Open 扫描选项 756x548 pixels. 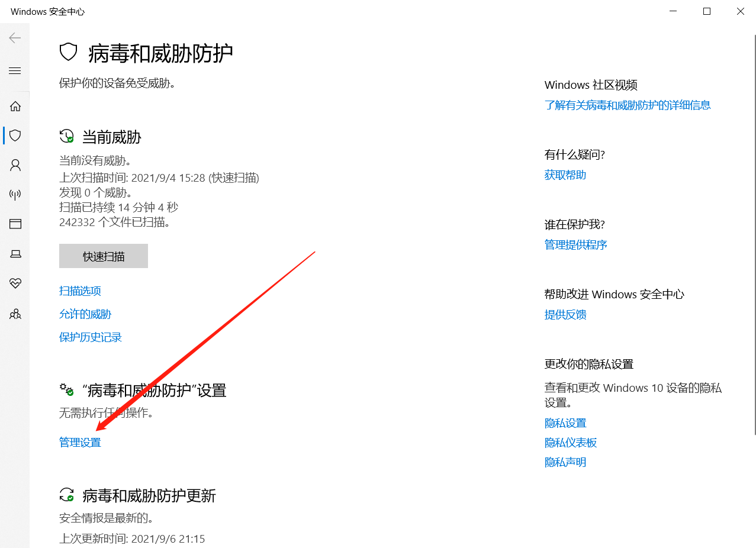80,291
